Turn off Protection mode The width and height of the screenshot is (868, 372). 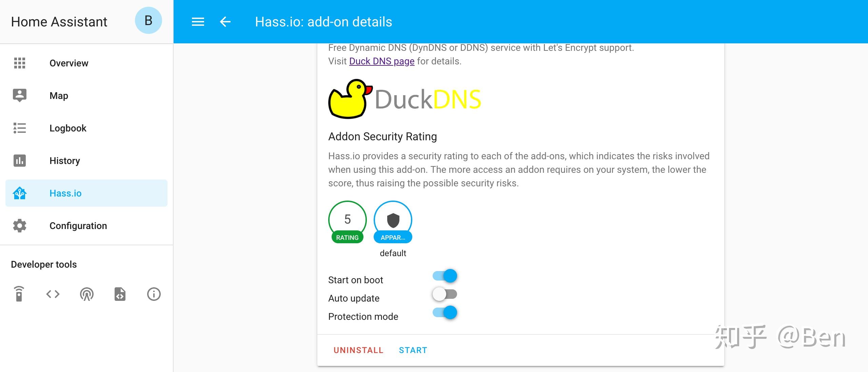(445, 312)
